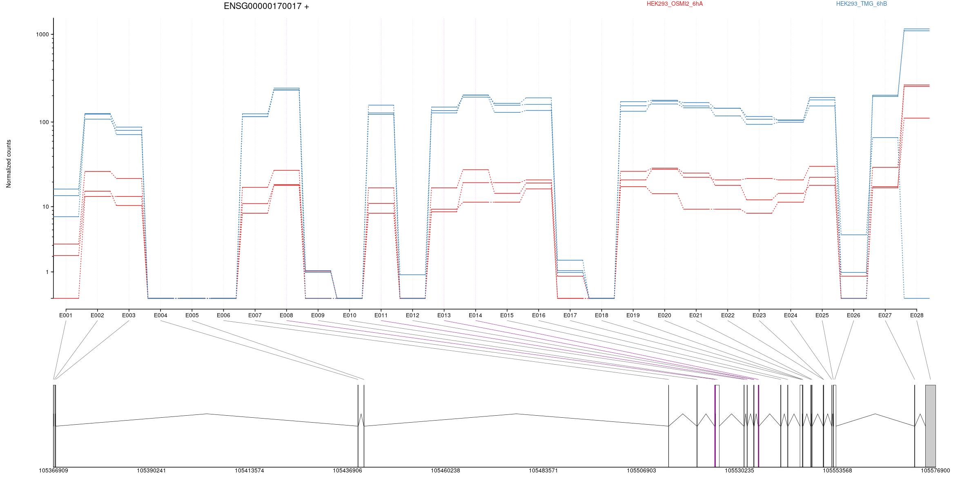The image size is (980, 490).
Task: Select exon label E013
Action: (x=444, y=315)
